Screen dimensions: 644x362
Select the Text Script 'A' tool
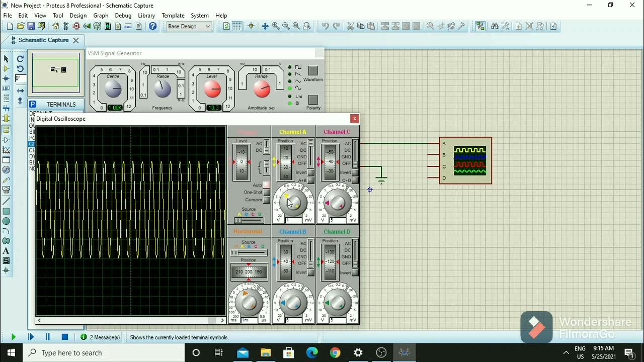point(6,251)
